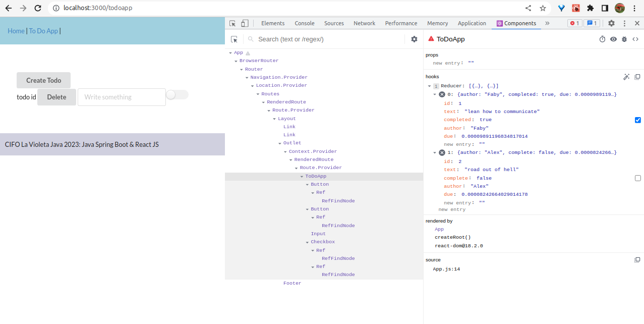The width and height of the screenshot is (644, 324).
Task: Inspect ToDoApp matching DOM element (eye)
Action: tap(613, 39)
